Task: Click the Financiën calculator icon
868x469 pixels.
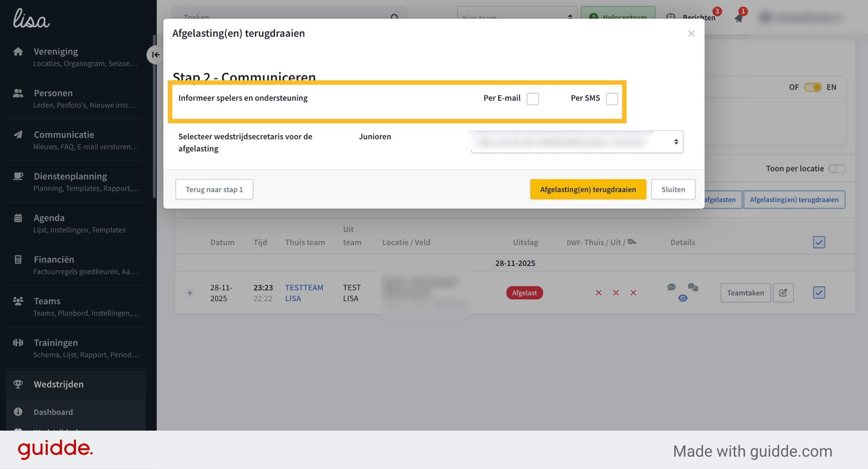Action: tap(18, 260)
